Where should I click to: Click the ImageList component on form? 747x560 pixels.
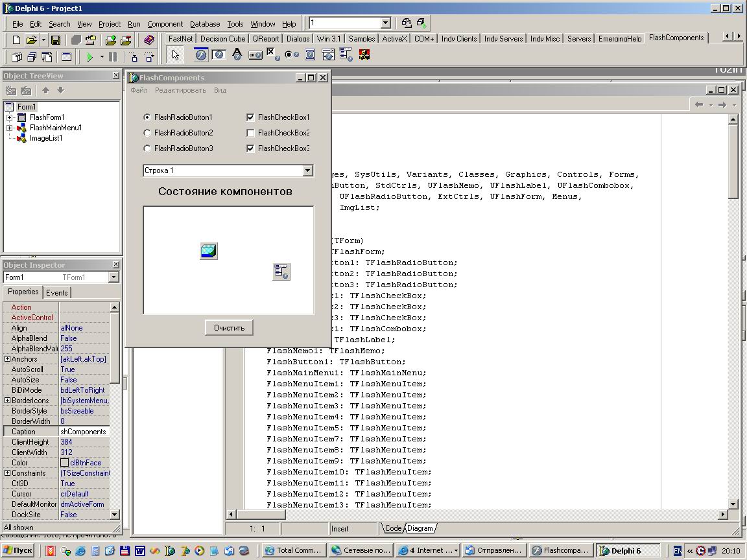(x=209, y=251)
